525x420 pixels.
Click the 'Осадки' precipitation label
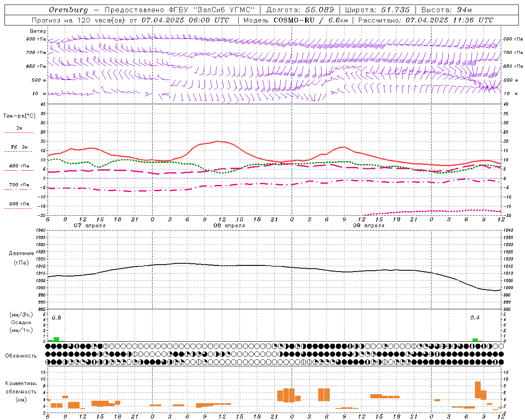click(21, 322)
